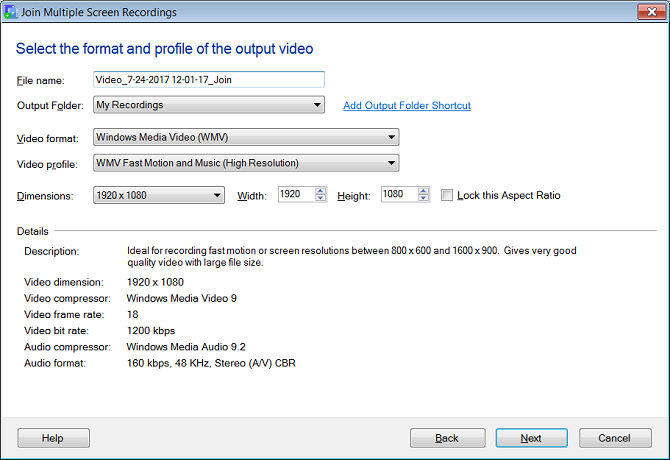
Task: Click the dialog title bar text
Action: click(99, 12)
